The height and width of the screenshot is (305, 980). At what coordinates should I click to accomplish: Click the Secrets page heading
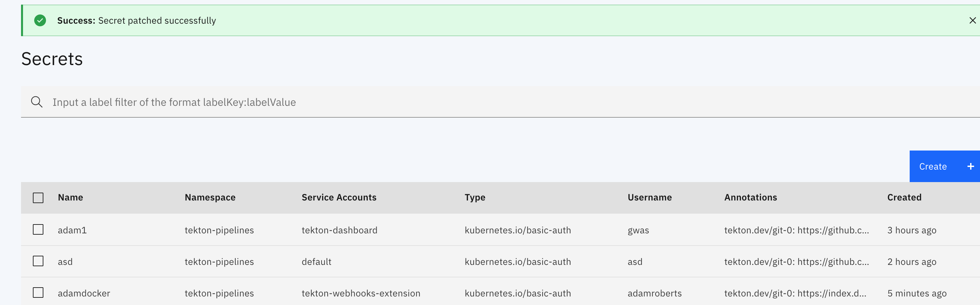pyautogui.click(x=52, y=58)
